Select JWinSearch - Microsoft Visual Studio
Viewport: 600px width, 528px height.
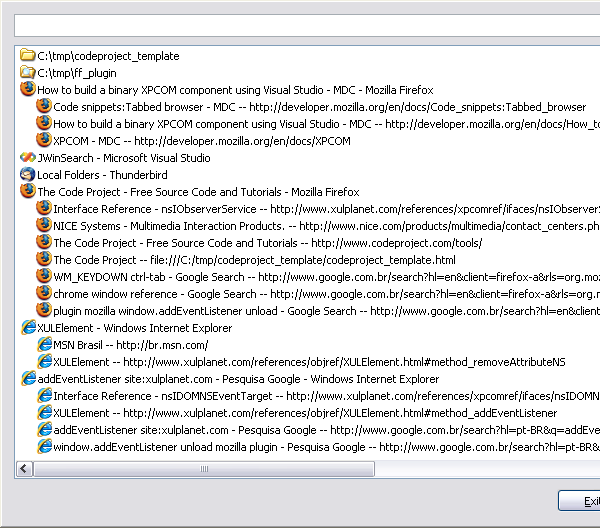click(x=124, y=158)
